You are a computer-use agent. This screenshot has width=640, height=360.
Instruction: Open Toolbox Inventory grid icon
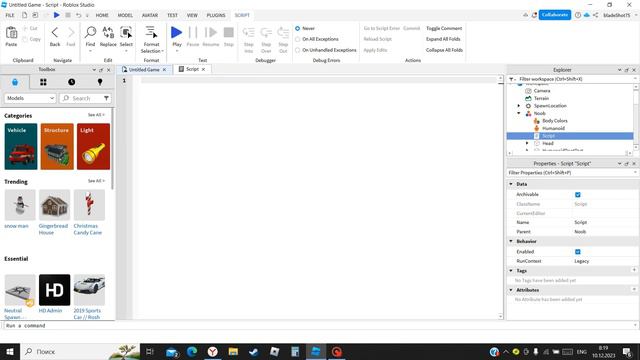43,82
